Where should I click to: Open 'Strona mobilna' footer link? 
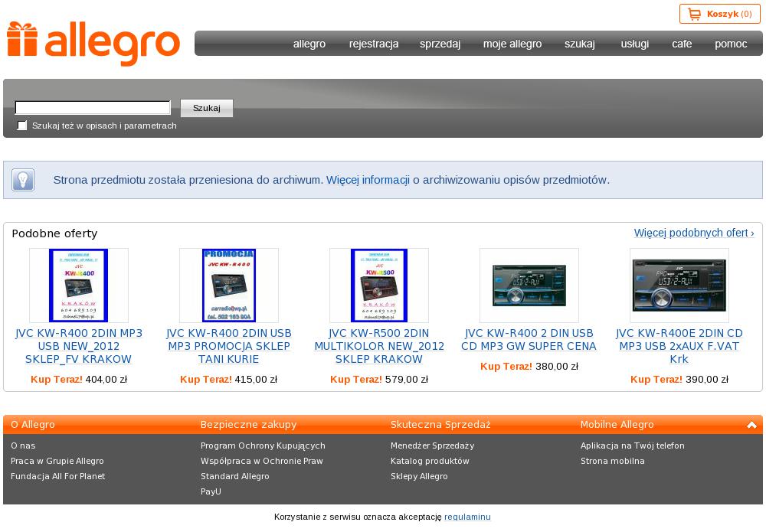(612, 461)
